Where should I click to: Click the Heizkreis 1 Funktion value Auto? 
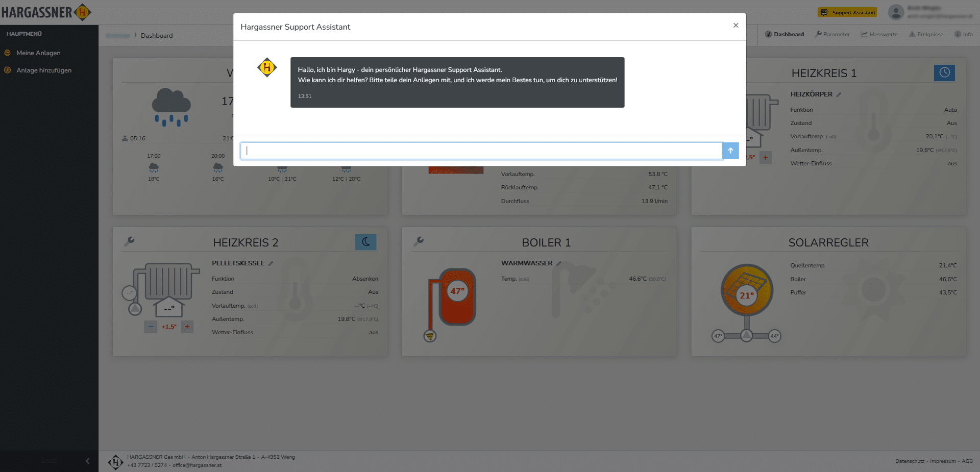pyautogui.click(x=950, y=110)
